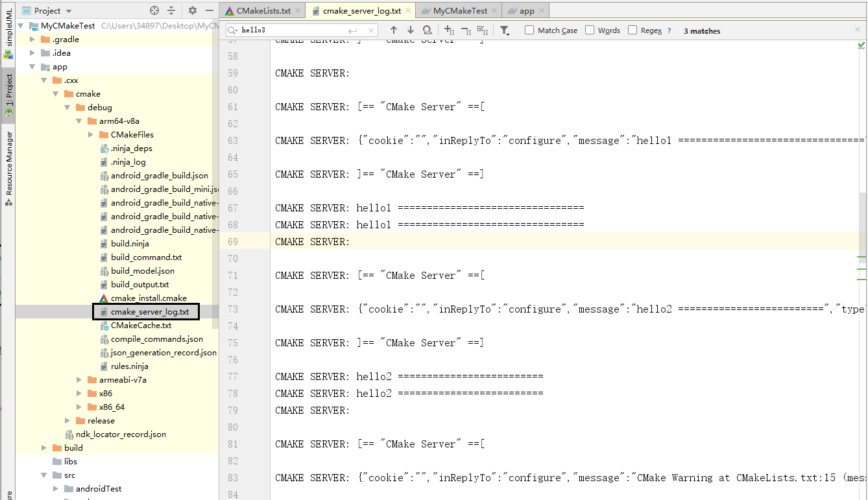868x500 pixels.
Task: Open the search filter funnel icon
Action: point(505,30)
